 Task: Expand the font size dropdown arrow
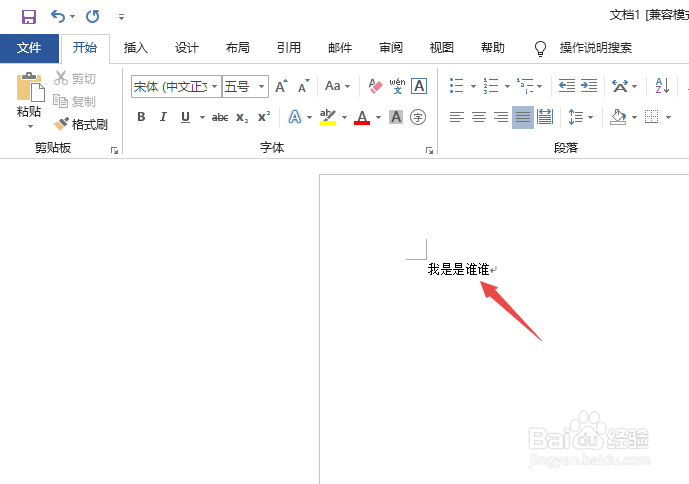261,87
